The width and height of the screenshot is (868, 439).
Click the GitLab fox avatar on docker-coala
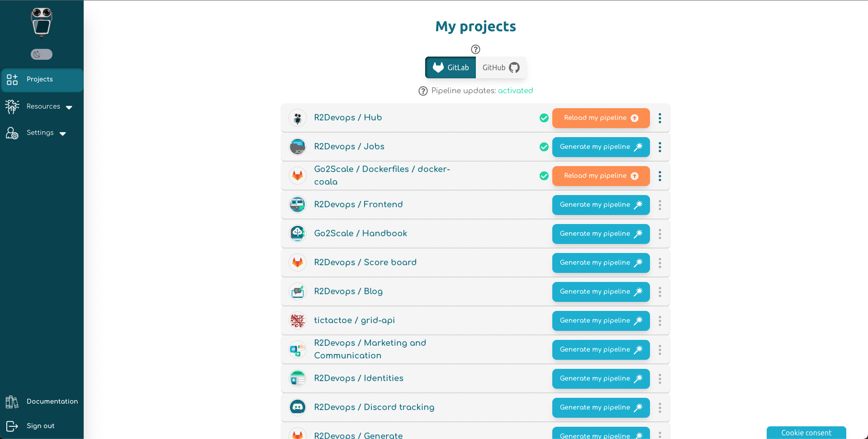(297, 176)
